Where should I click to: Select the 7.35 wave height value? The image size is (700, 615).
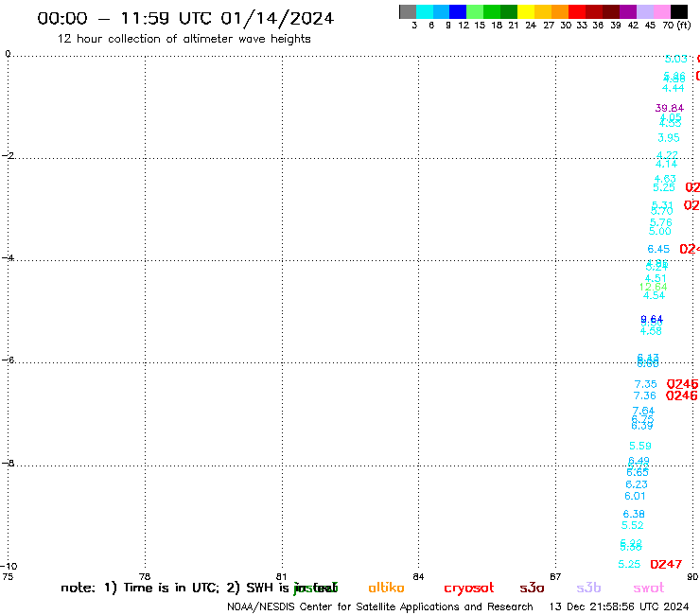(x=645, y=384)
